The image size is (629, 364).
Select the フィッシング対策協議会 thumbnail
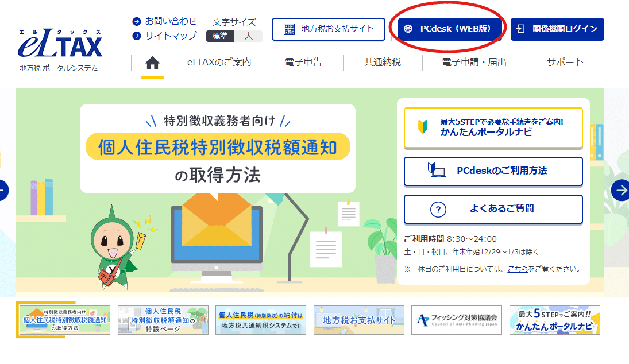click(x=457, y=320)
